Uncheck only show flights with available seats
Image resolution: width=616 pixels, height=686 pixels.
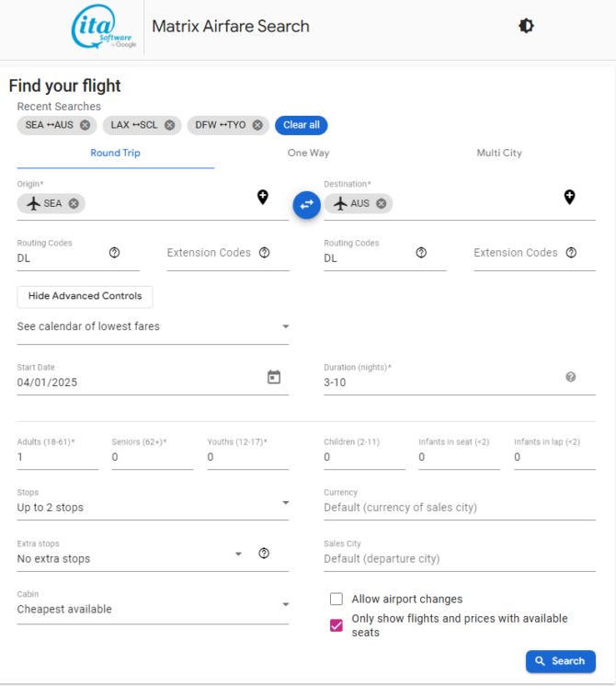tap(336, 625)
